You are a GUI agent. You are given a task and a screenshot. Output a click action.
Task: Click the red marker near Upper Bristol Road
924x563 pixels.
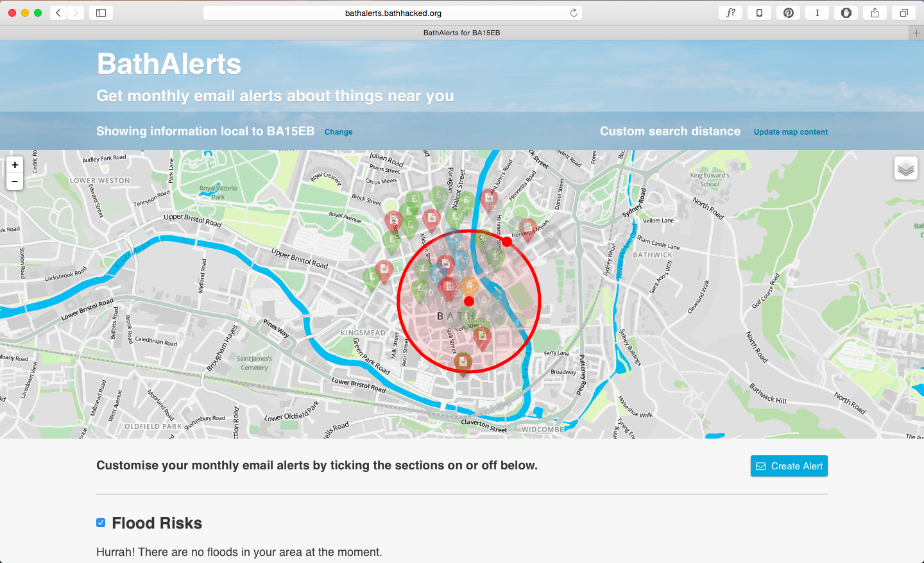coord(384,270)
